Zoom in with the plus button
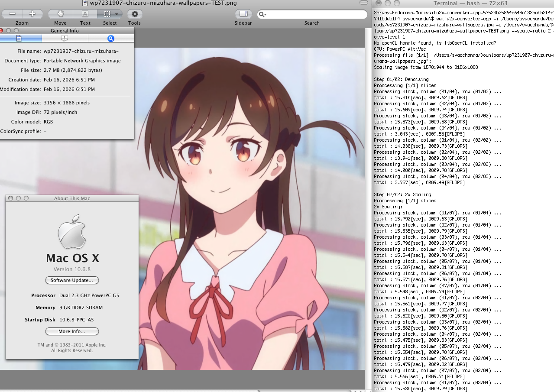Viewport: 554px width, 392px height. [32, 14]
